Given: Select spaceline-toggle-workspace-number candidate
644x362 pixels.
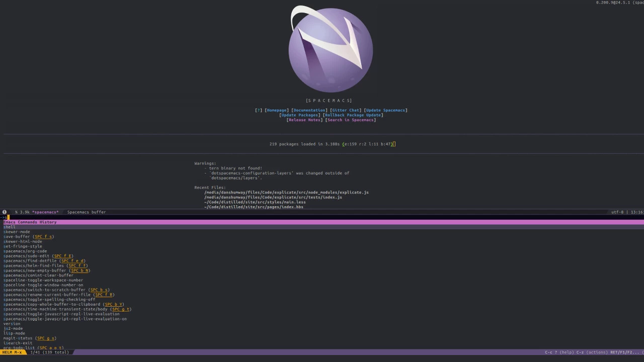Looking at the screenshot, I should point(43,280).
